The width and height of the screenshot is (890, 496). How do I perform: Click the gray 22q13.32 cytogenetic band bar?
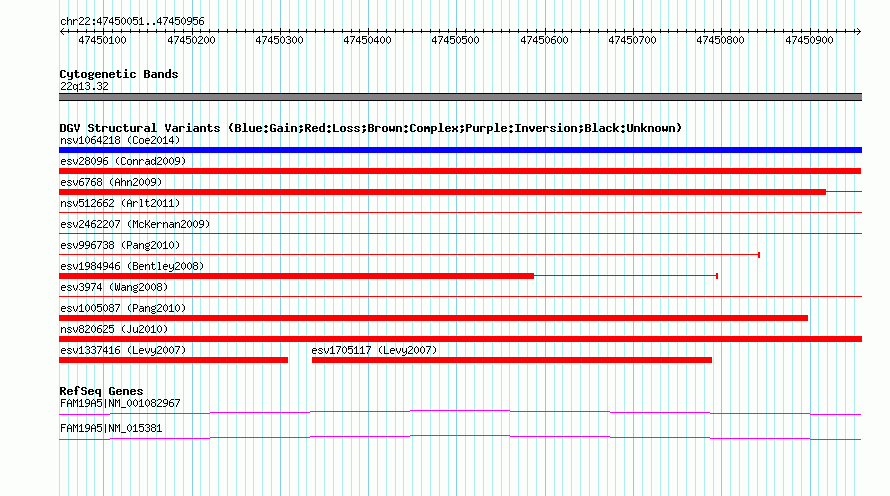click(x=460, y=97)
